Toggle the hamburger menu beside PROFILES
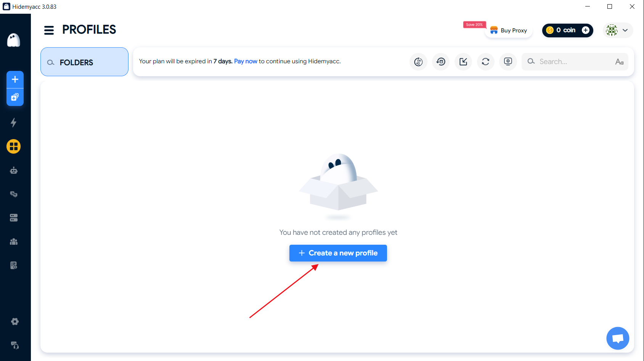644x361 pixels. point(49,30)
